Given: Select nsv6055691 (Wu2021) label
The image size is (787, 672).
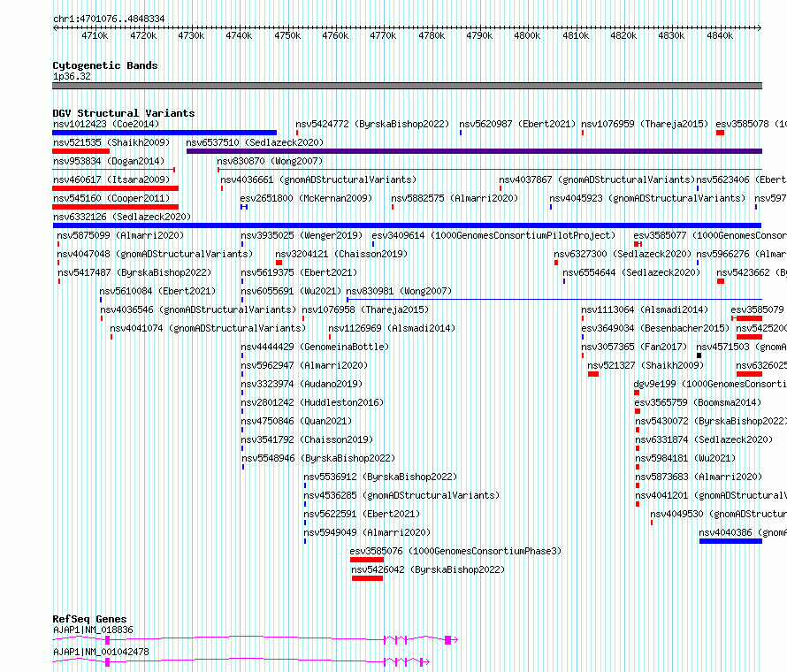Looking at the screenshot, I should pyautogui.click(x=291, y=291).
